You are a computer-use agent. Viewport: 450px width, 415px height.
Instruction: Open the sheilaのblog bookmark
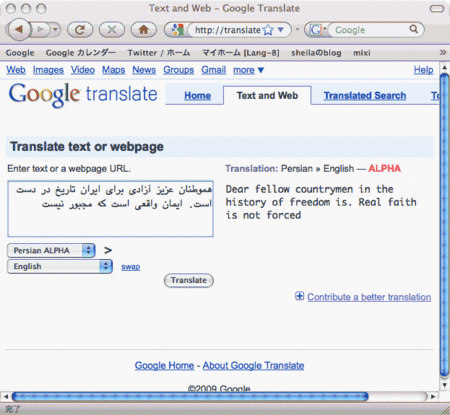tap(316, 53)
